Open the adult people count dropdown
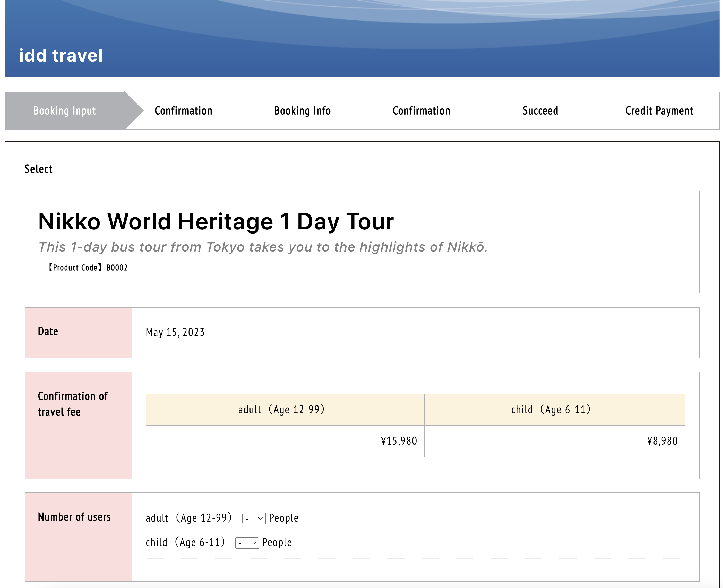Screen dimensions: 723x588 click(x=254, y=518)
